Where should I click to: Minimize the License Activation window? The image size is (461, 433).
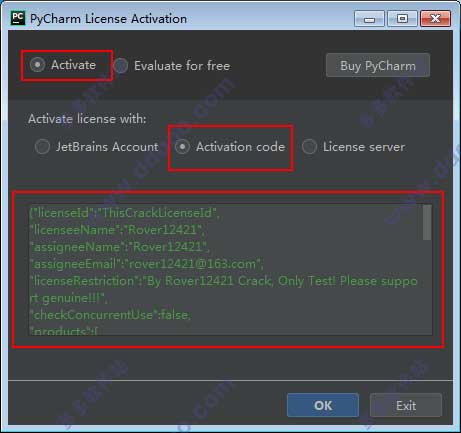[x=369, y=19]
